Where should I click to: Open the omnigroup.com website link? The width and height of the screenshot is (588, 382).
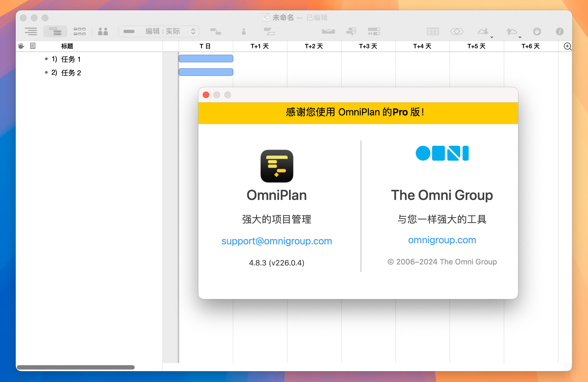tap(442, 240)
